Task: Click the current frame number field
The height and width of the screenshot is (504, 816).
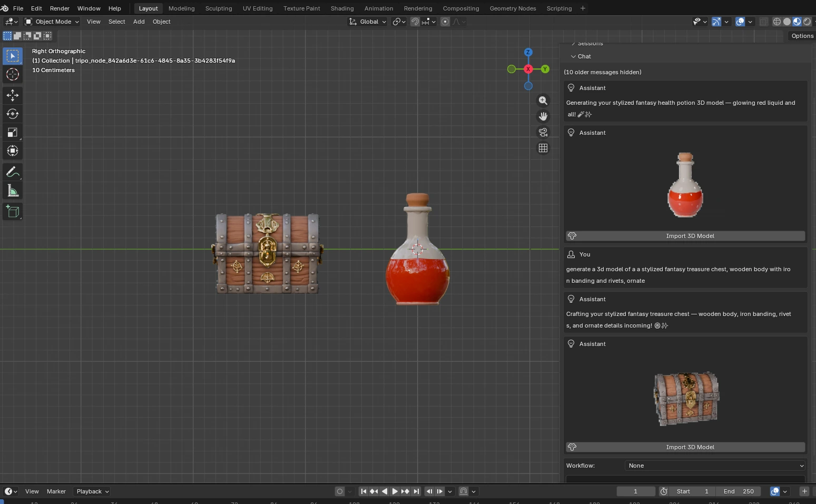Action: [636, 491]
